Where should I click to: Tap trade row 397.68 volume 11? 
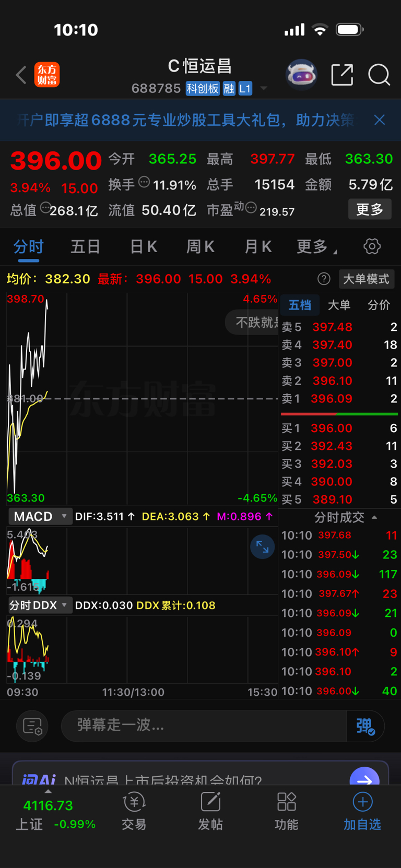point(339,536)
